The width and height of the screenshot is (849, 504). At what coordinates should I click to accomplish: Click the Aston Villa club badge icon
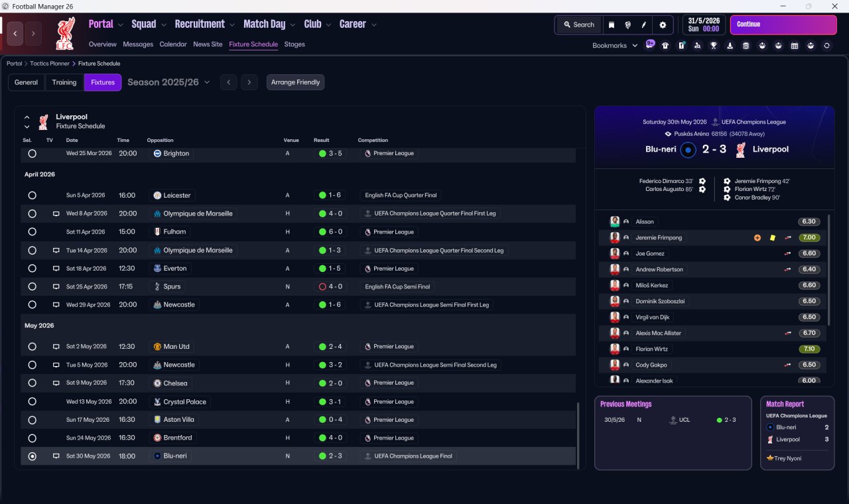coord(157,420)
